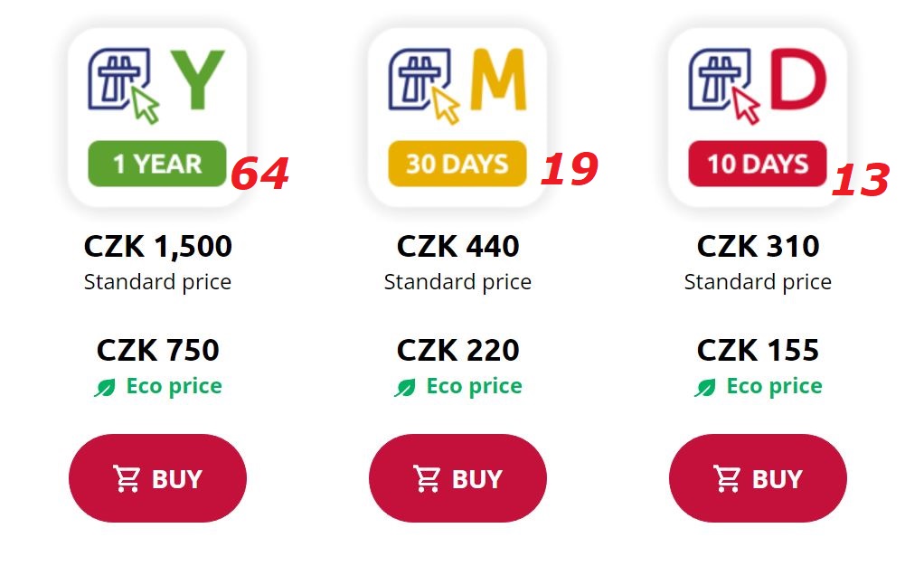Click the green leaf beside CZK 155
The height and width of the screenshot is (575, 924).
tap(705, 388)
